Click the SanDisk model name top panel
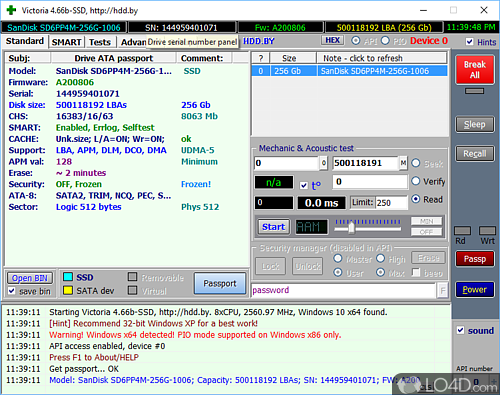Image resolution: width=500 pixels, height=395 pixels. click(x=64, y=27)
